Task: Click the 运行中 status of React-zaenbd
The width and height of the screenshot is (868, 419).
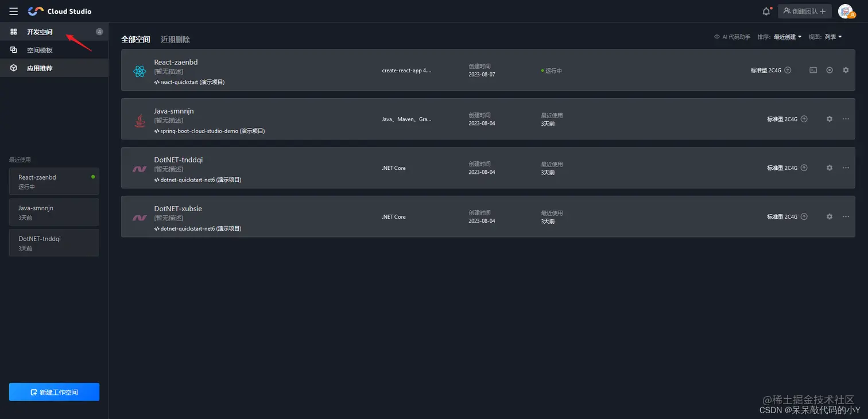Action: coord(551,71)
